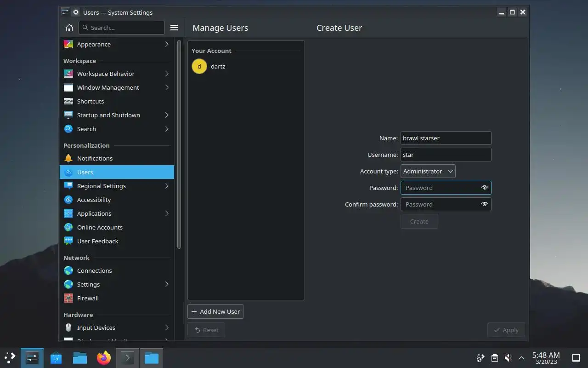Click the Appearance icon in sidebar

click(x=68, y=44)
